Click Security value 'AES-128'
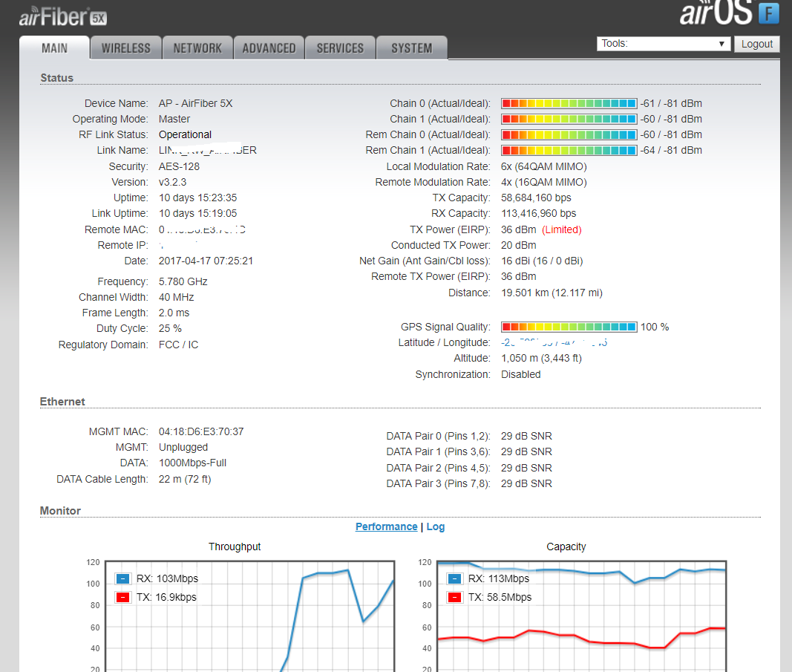The width and height of the screenshot is (792, 672). (x=179, y=167)
